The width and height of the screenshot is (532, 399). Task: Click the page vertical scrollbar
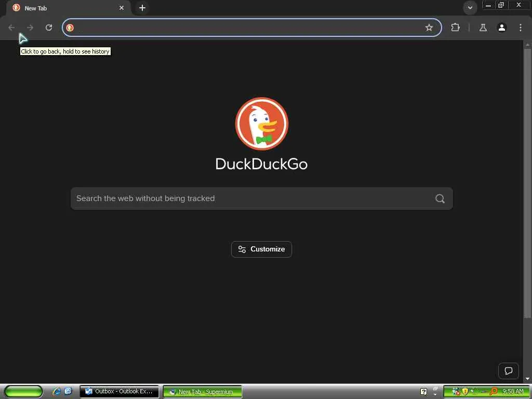527,183
